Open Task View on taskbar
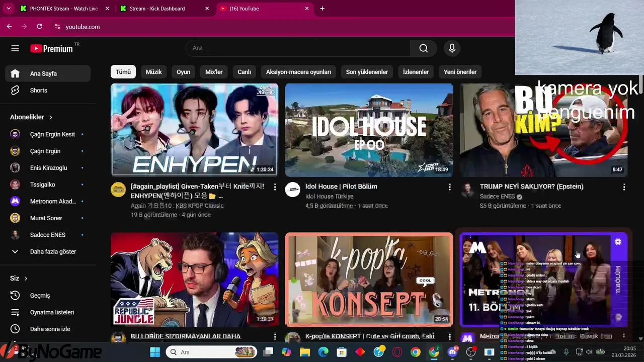Screen dimensions: 644x362 click(x=268, y=352)
